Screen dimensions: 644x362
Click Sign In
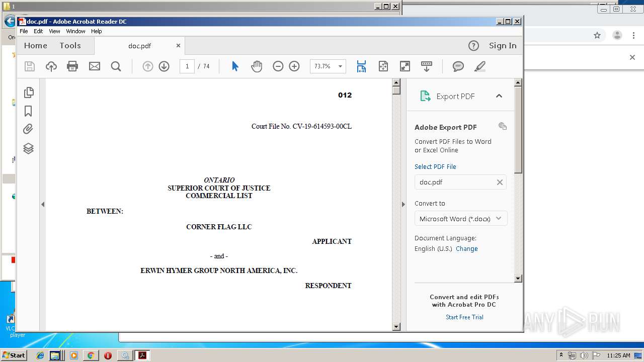tap(503, 45)
